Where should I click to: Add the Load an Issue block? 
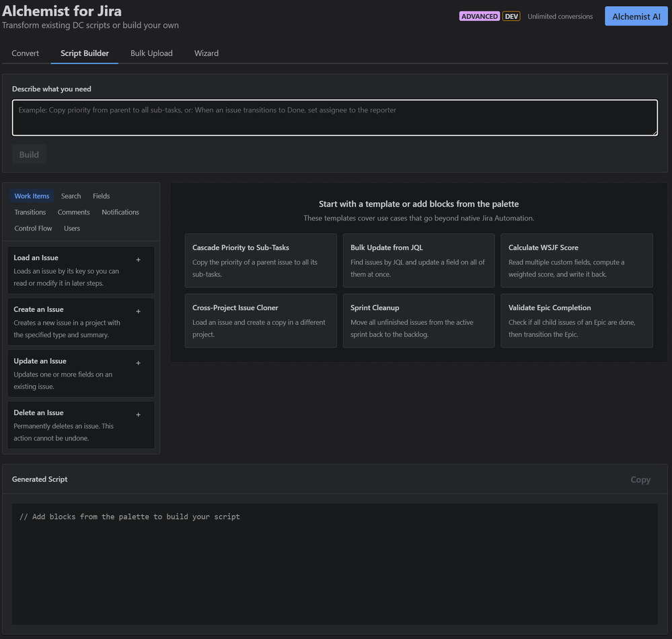[x=138, y=259]
